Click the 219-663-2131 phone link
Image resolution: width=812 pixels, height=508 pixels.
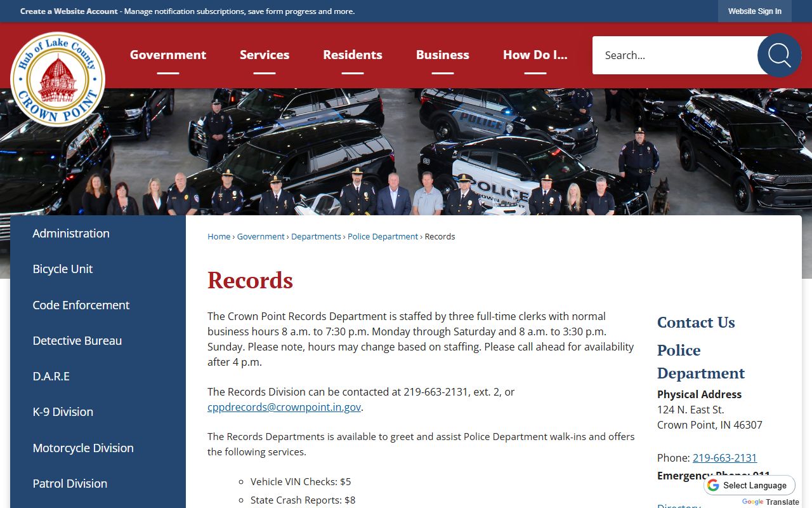(x=724, y=458)
